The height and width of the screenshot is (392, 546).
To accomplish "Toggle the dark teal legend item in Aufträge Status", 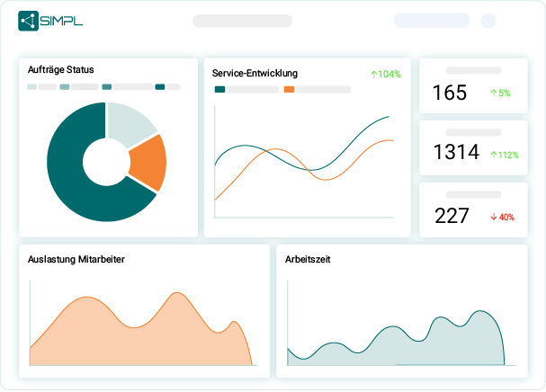I will pyautogui.click(x=160, y=87).
